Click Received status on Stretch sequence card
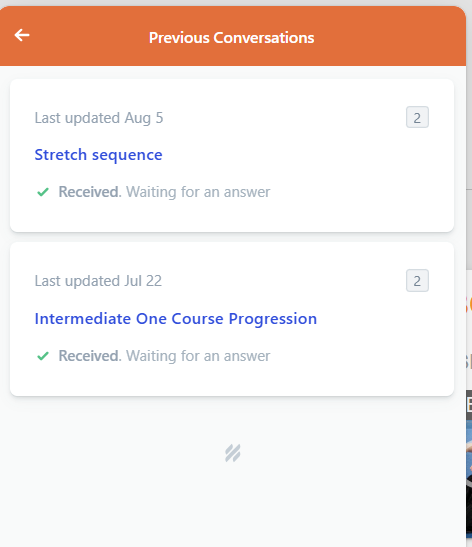 coord(89,192)
